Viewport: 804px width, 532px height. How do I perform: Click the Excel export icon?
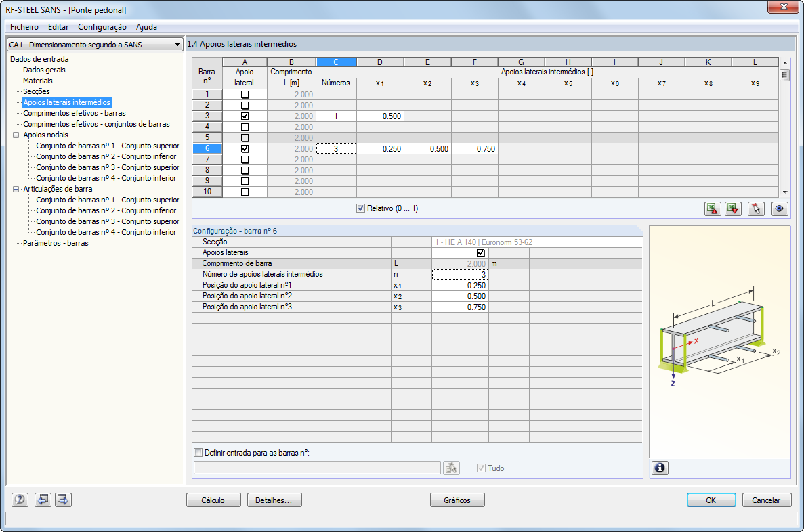tap(712, 208)
